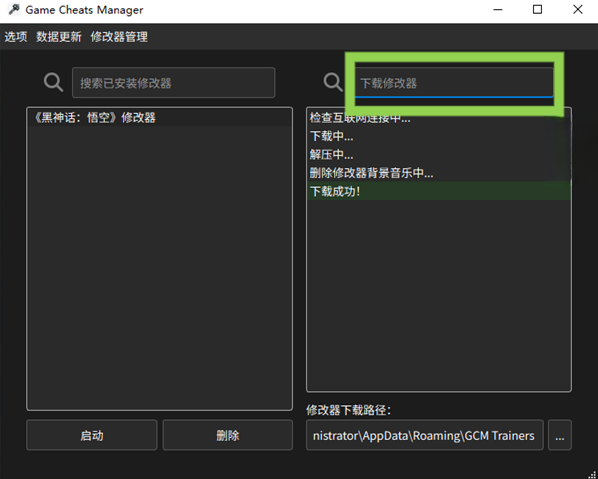Select the 下载成功! log entry

point(439,191)
